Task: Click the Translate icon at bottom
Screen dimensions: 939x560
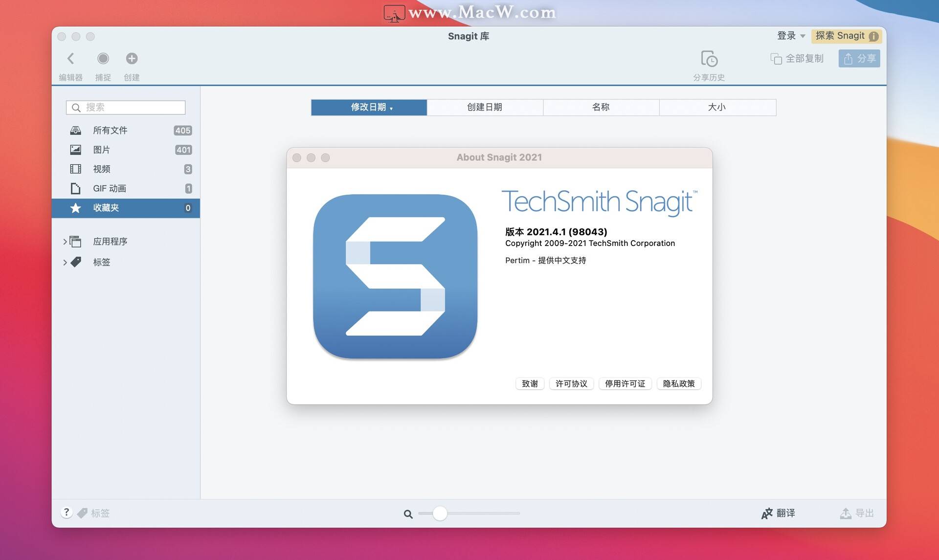Action: point(767,513)
